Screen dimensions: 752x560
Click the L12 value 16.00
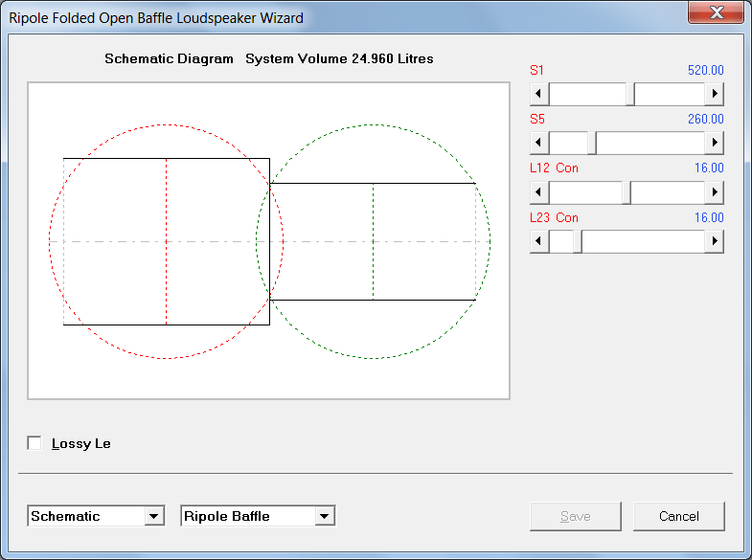pos(709,168)
